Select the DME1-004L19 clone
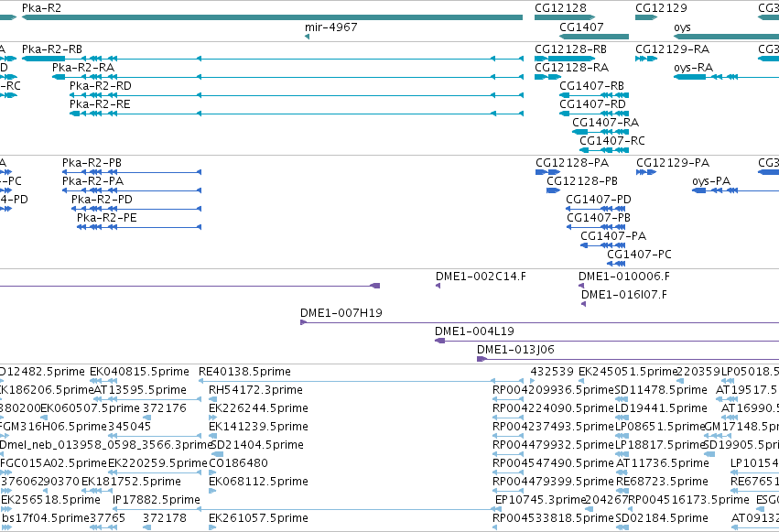 pyautogui.click(x=607, y=342)
